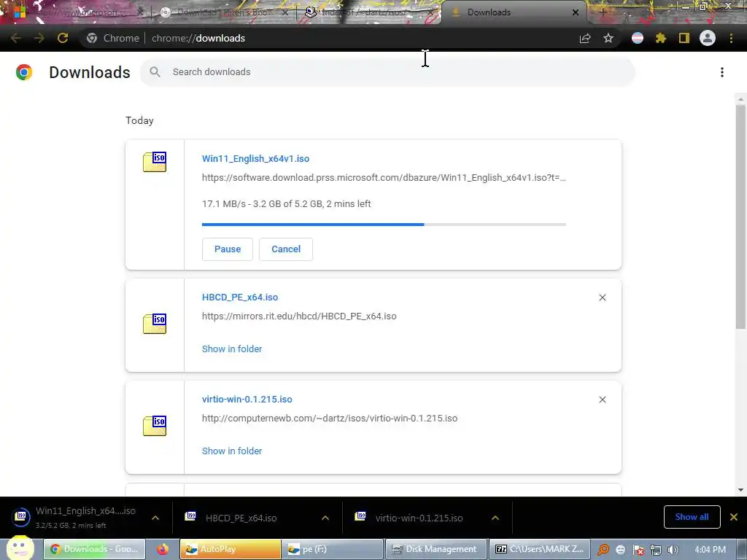Click the Downloads - Google Chrome taskbar button
This screenshot has height=560, width=747.
coord(94,549)
